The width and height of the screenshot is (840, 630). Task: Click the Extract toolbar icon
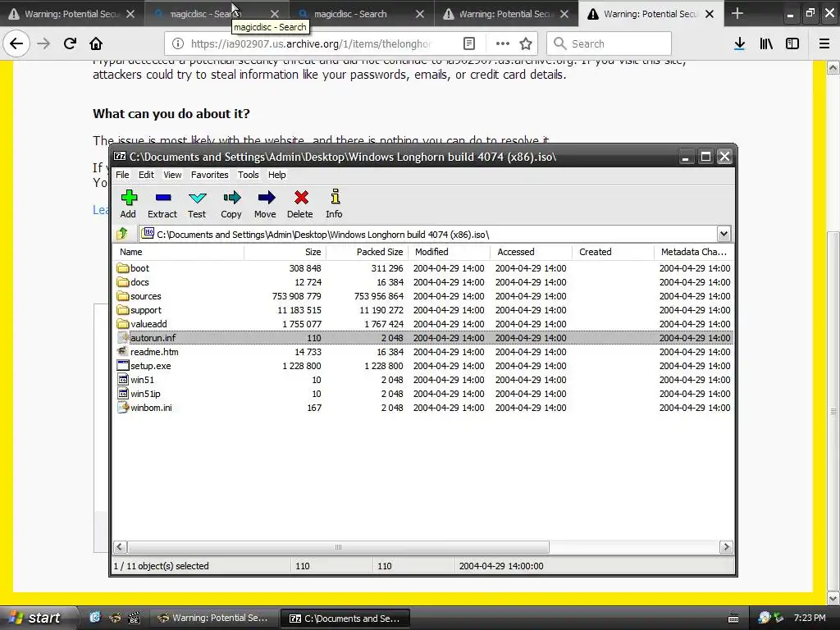point(162,198)
